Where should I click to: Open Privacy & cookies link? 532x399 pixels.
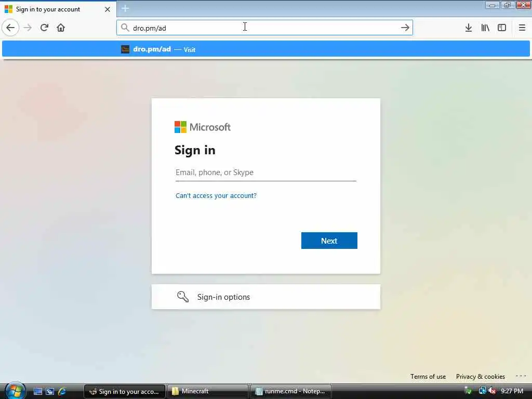point(480,377)
